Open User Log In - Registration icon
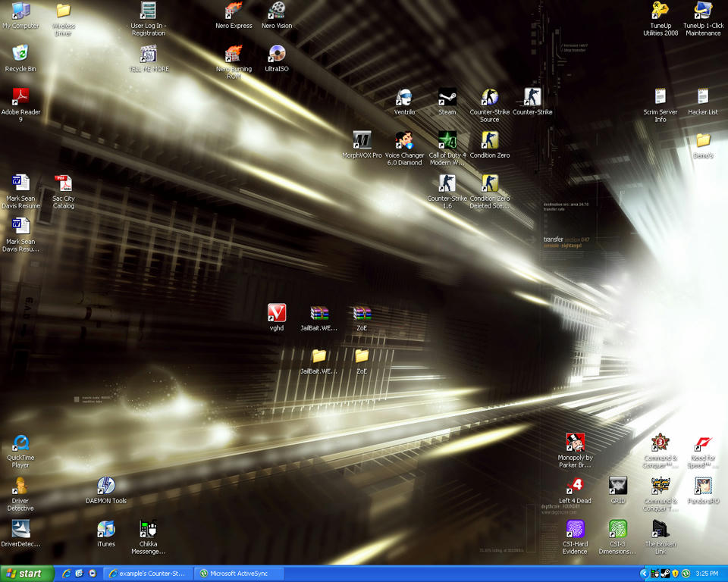 [149, 19]
